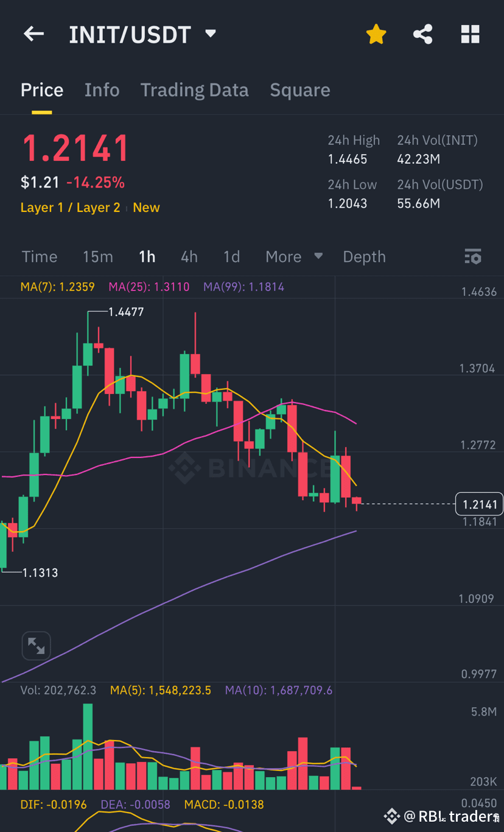Select the 15m interval

(98, 256)
